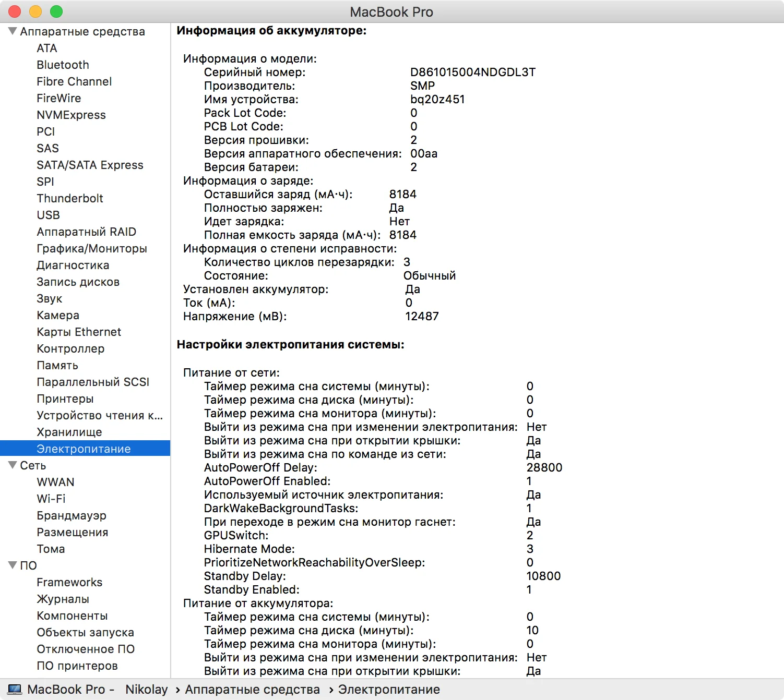Select Размещения in the sidebar
784x700 pixels.
coord(73,532)
